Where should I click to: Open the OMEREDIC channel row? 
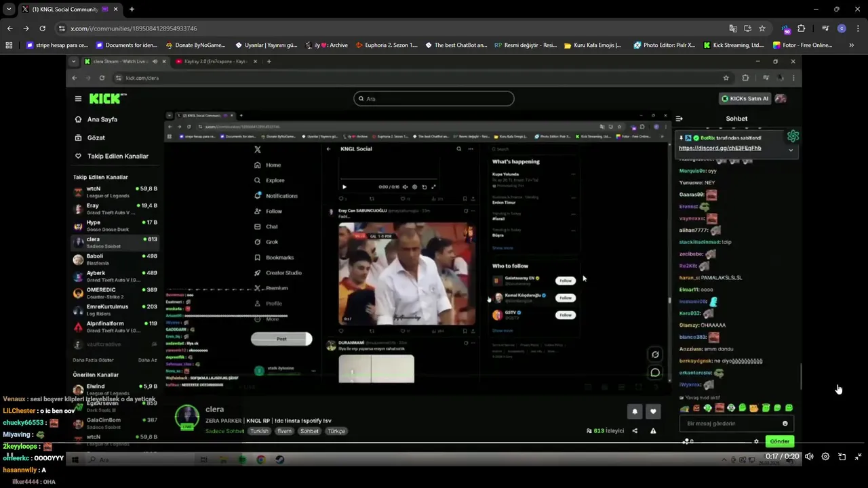115,293
